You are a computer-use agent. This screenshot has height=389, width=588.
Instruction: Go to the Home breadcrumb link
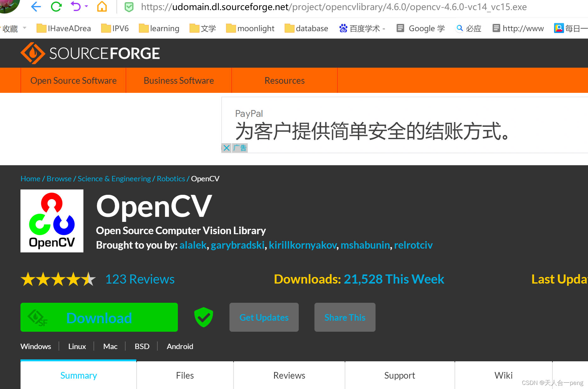pos(30,179)
